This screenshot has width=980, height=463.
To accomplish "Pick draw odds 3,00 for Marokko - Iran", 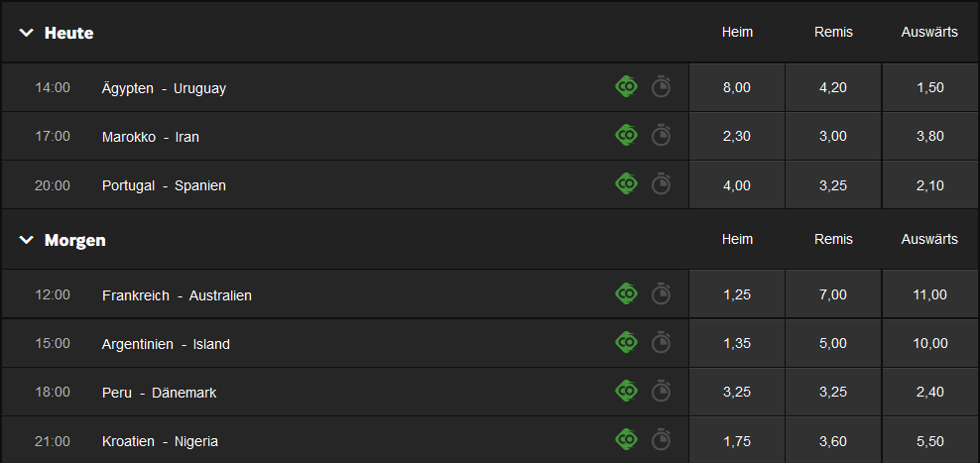I will [833, 136].
